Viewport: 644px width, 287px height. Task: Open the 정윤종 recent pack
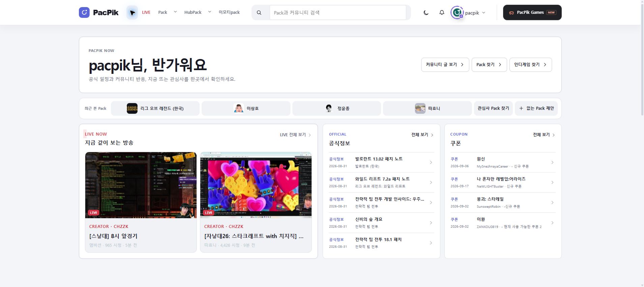pyautogui.click(x=336, y=108)
